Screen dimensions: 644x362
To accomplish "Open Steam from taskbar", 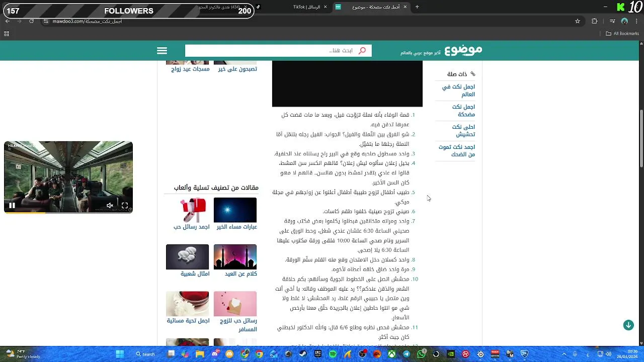I will click(x=303, y=354).
